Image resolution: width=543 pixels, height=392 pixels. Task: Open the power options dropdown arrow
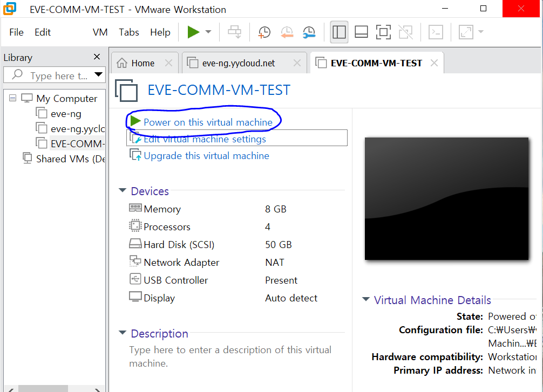pyautogui.click(x=208, y=32)
